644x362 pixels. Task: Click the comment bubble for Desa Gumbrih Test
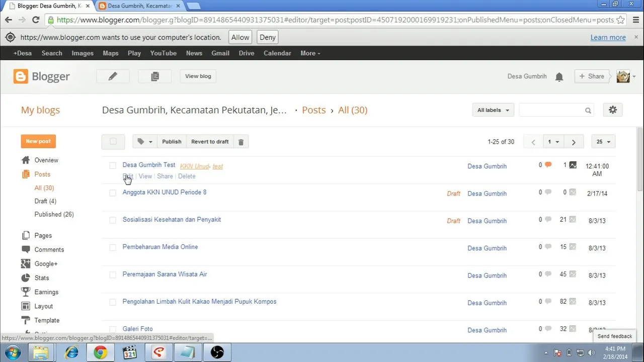click(548, 165)
